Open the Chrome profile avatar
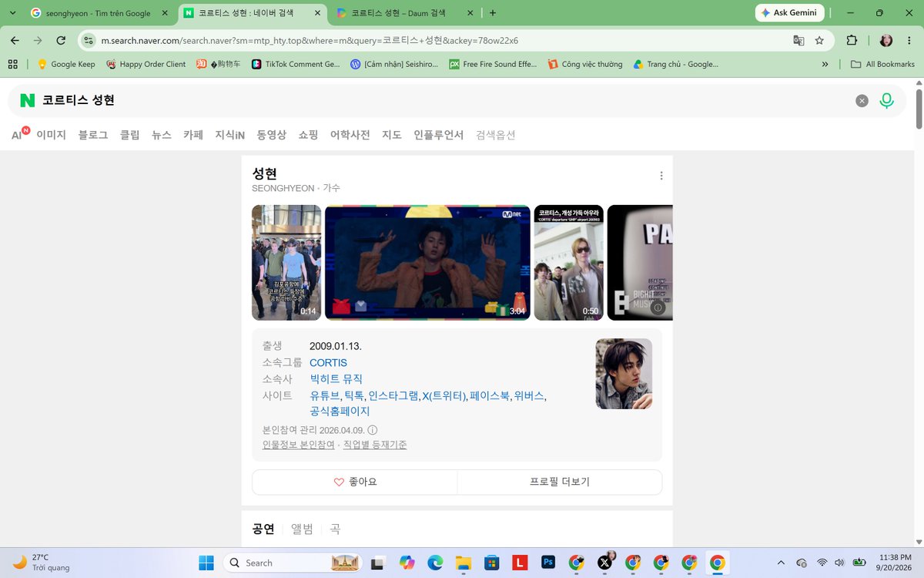 [886, 40]
